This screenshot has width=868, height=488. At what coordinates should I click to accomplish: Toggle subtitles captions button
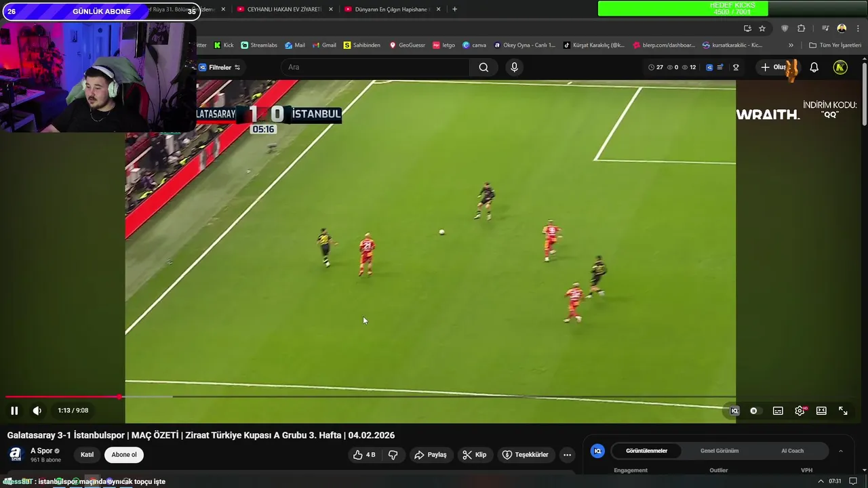(x=778, y=411)
